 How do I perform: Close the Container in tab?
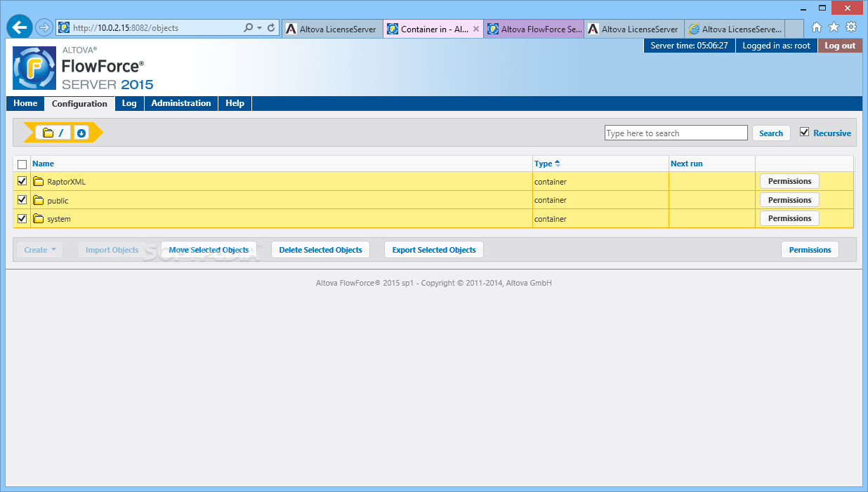pyautogui.click(x=476, y=29)
